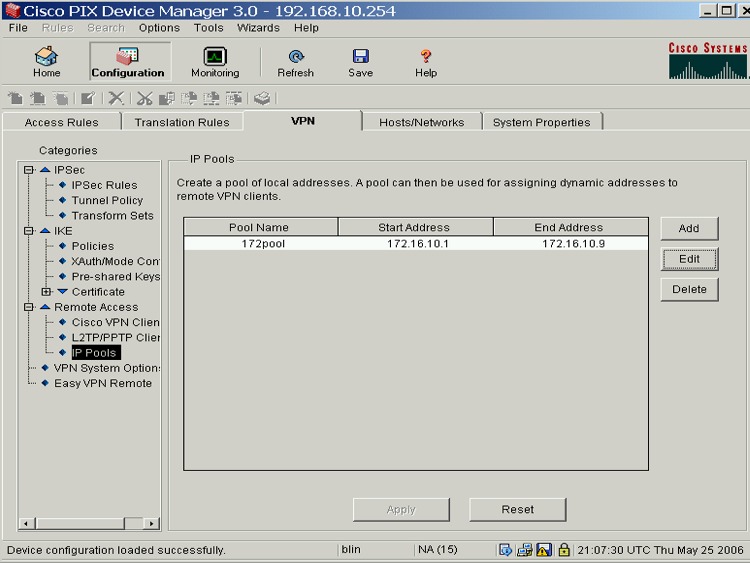The height and width of the screenshot is (563, 750).
Task: Select Easy VPN Remote tree item
Action: point(103,384)
